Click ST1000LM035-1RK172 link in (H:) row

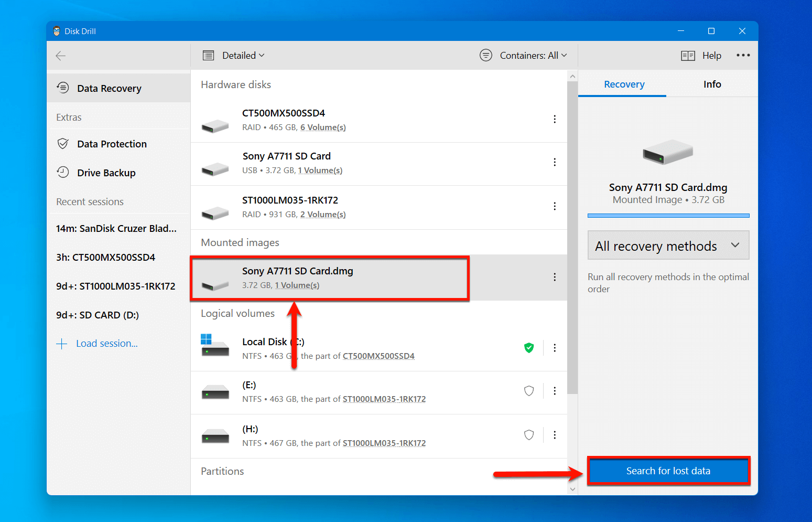click(384, 443)
